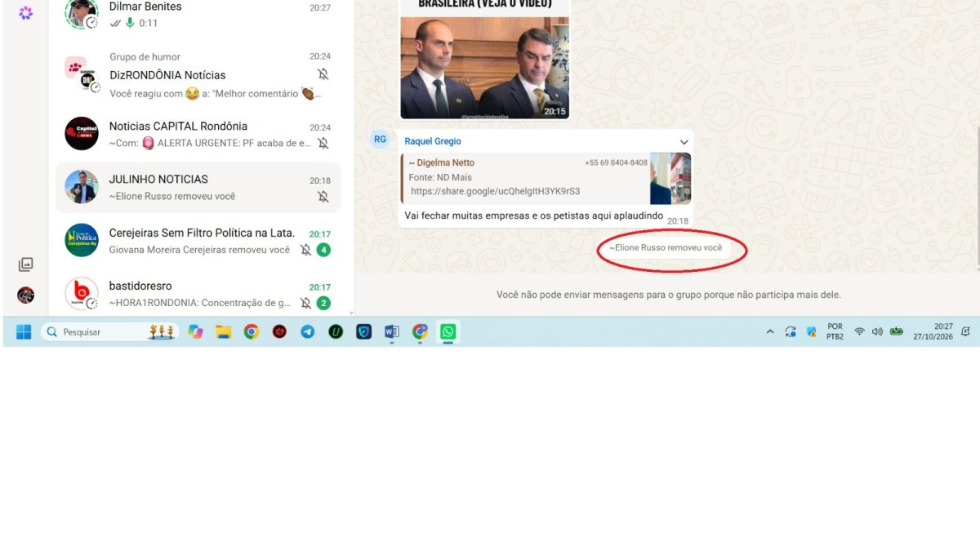The image size is (980, 551).
Task: Click the Windows Security warning tray icon
Action: pos(812,331)
